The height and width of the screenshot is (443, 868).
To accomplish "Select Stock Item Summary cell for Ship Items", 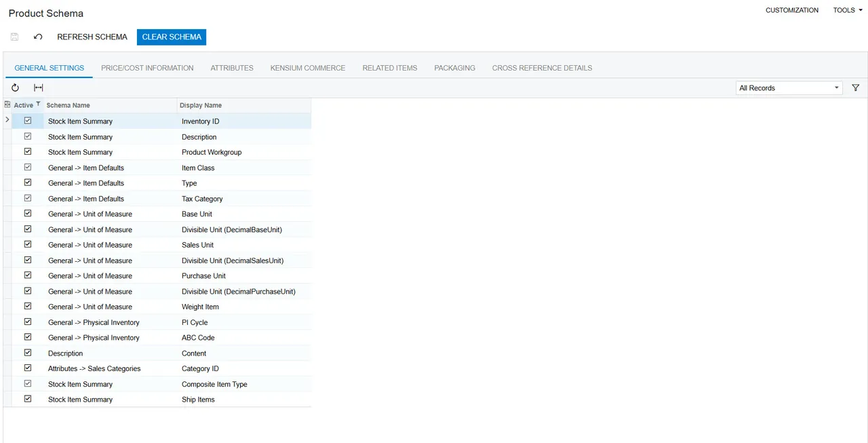I will [111, 400].
